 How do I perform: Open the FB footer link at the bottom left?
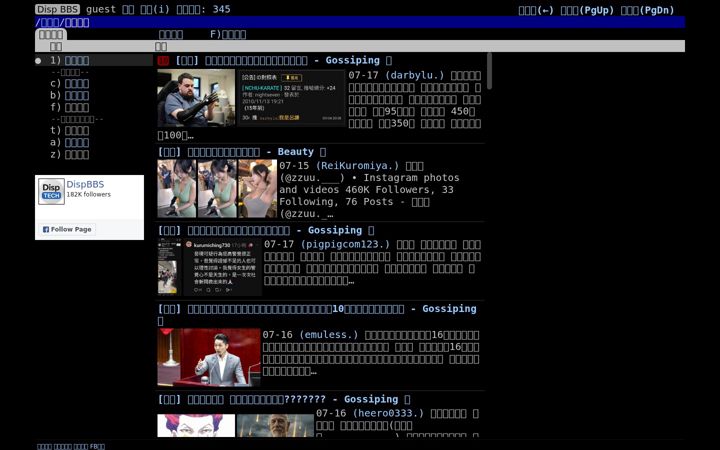(x=97, y=446)
